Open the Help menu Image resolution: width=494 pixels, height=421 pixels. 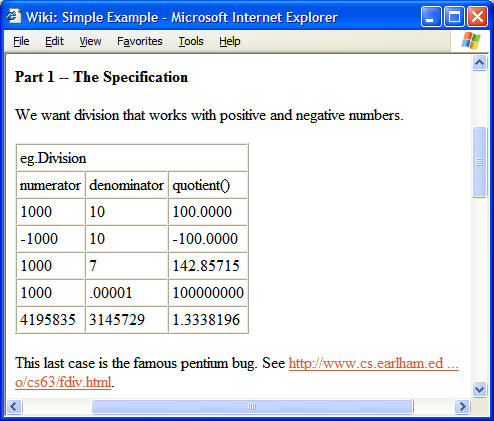tap(230, 41)
